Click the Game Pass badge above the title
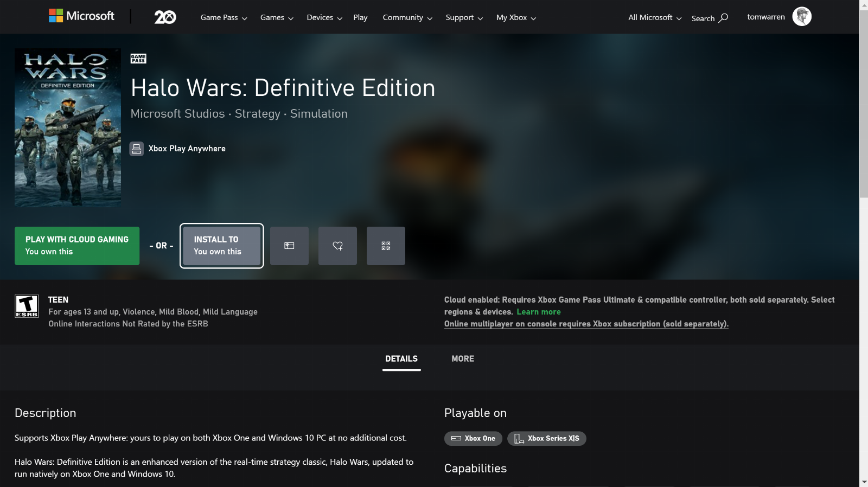The height and width of the screenshot is (487, 868). [138, 59]
